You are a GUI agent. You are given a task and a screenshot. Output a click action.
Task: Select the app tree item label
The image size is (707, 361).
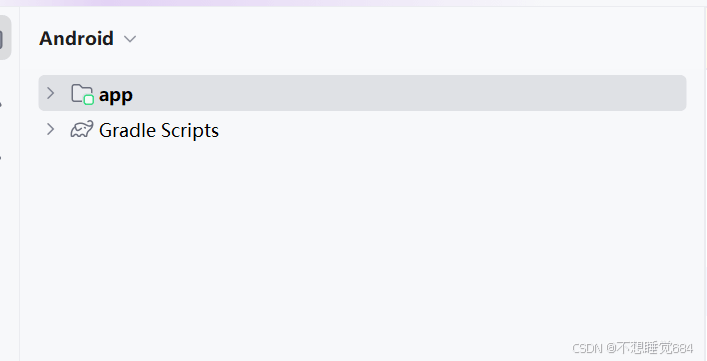pyautogui.click(x=116, y=95)
